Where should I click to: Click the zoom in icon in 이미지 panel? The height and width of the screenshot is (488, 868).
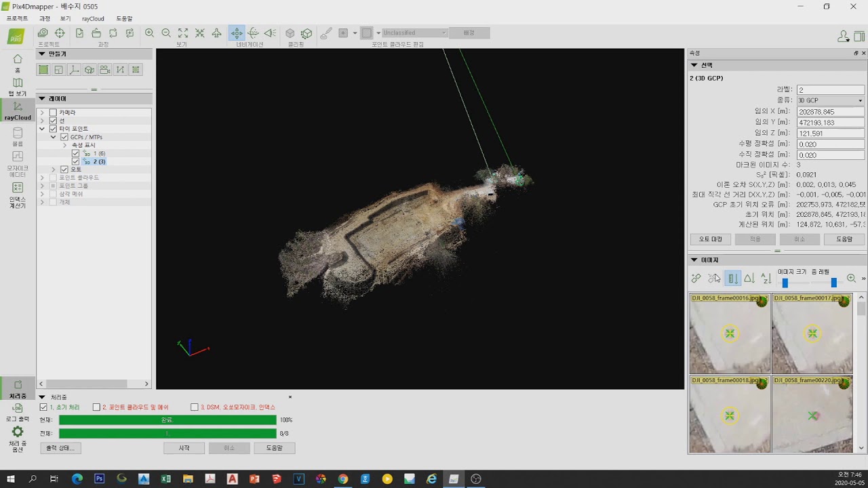[x=851, y=279]
